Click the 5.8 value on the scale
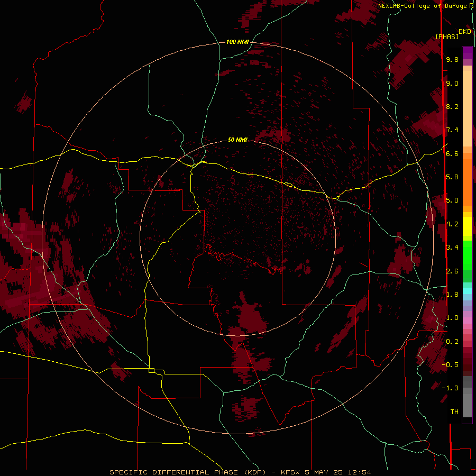 452,177
